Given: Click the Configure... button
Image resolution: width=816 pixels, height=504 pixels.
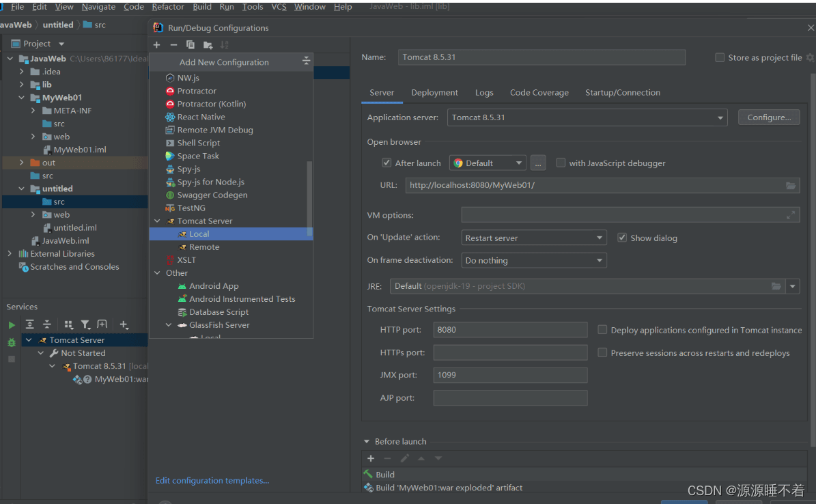Looking at the screenshot, I should [769, 117].
